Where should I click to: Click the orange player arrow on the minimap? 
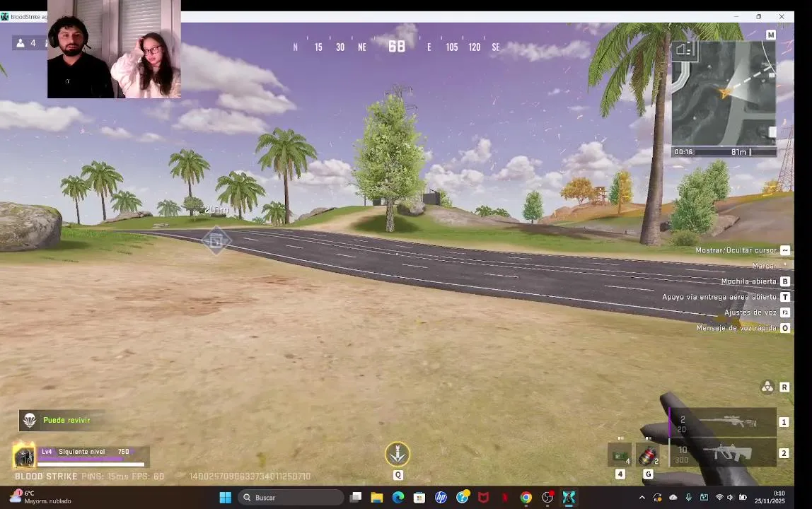(x=724, y=92)
